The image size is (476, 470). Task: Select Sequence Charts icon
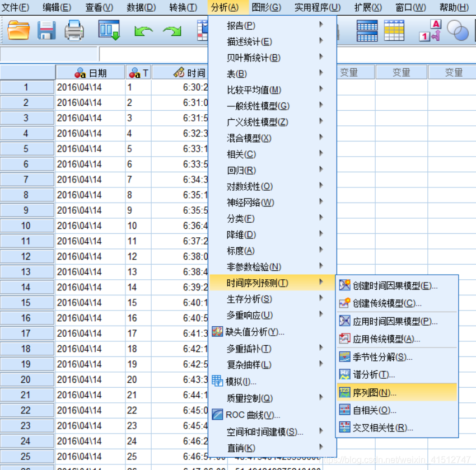click(x=344, y=392)
